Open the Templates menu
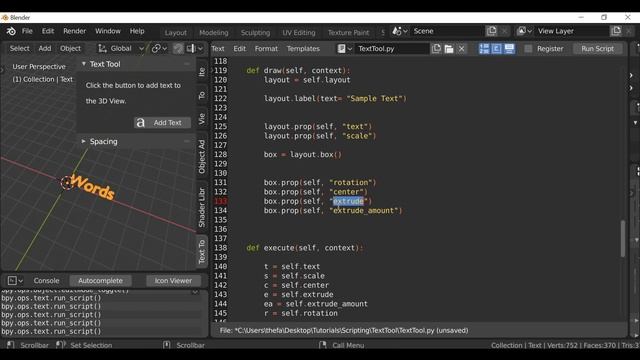The image size is (640, 360). coord(303,49)
